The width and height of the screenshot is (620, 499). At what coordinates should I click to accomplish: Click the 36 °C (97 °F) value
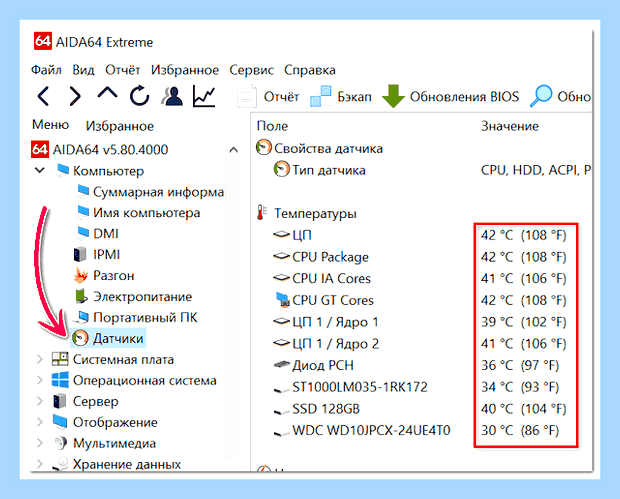(x=520, y=365)
